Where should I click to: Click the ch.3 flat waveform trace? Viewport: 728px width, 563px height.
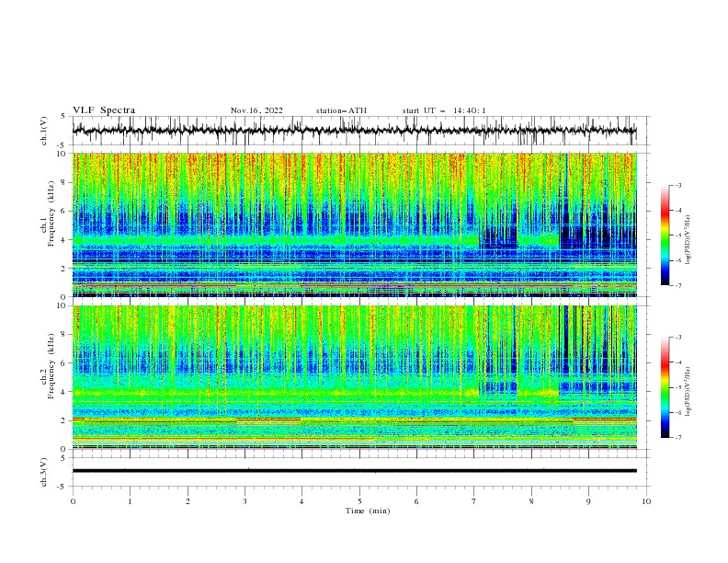(x=354, y=471)
